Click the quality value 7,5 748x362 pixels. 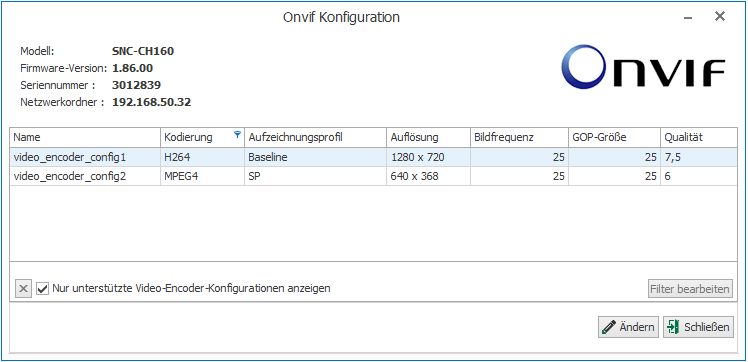[x=699, y=157]
